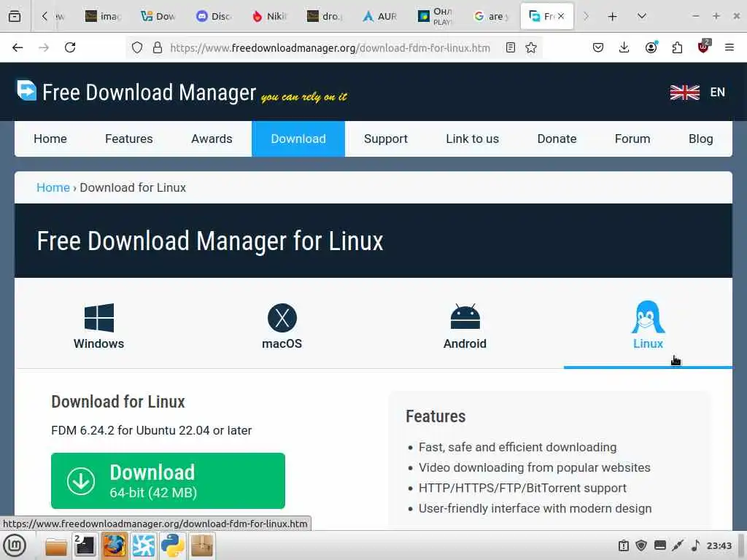Save page to Pocket icon
747x560 pixels.
[x=598, y=47]
